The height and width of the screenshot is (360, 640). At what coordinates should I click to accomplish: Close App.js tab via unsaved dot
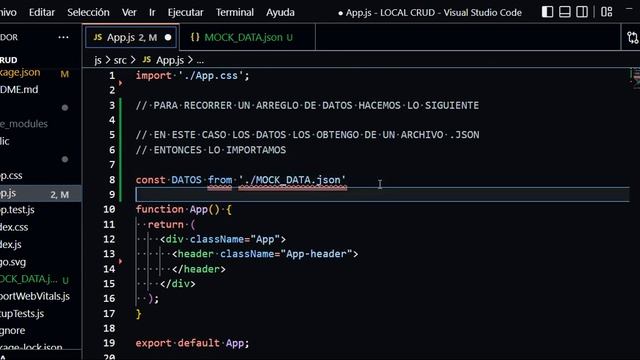pos(168,38)
